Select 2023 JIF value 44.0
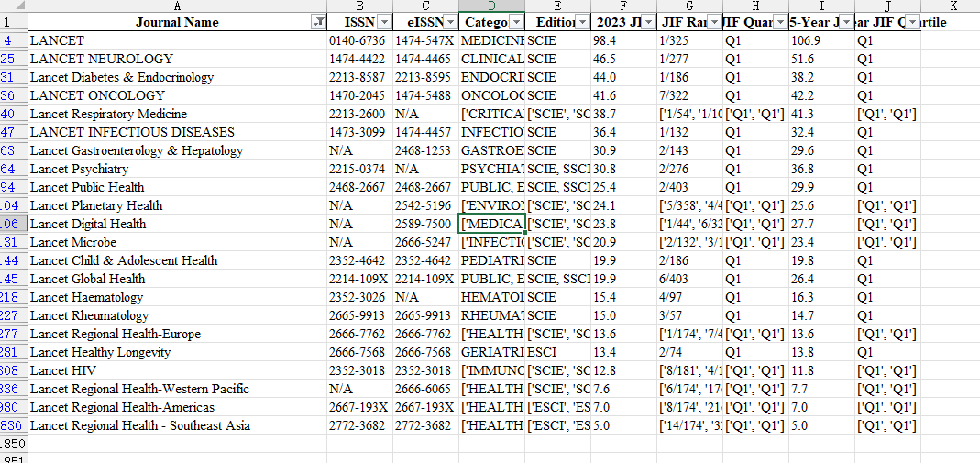This screenshot has height=463, width=980. [623, 78]
